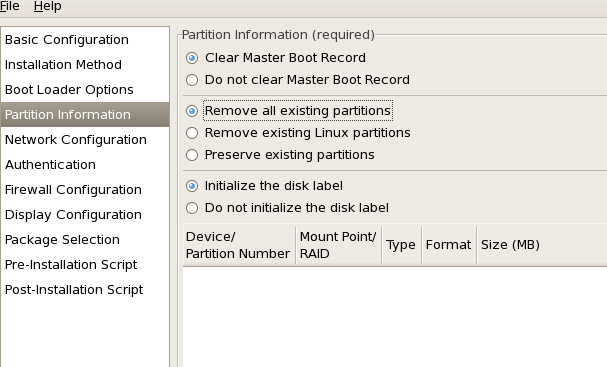Open Firewall Configuration section
The height and width of the screenshot is (367, 607).
[85, 190]
